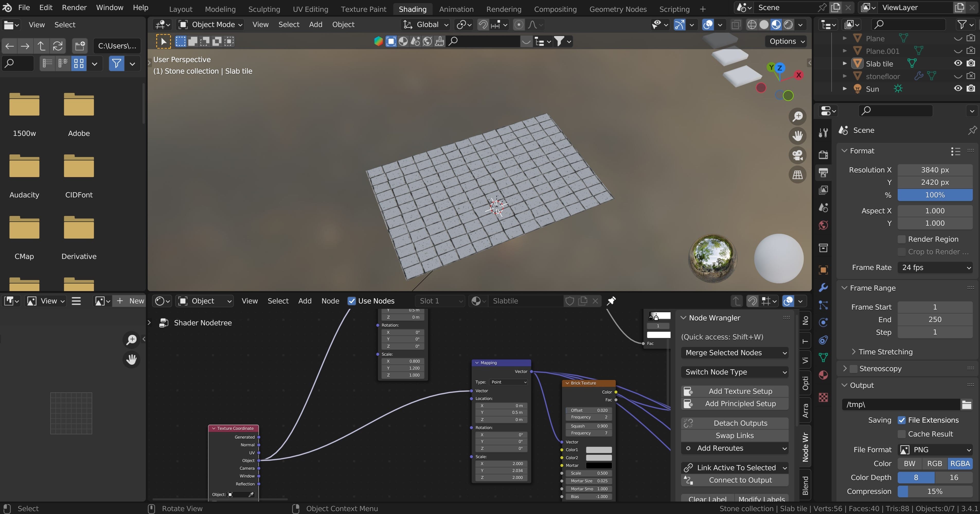
Task: Open the Material properties sphere icon
Action: point(823,375)
